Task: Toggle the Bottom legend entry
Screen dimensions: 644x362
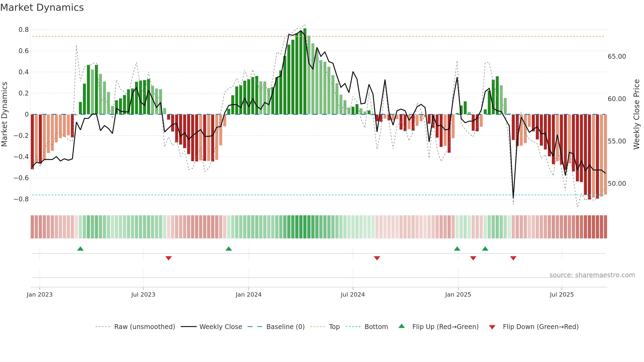Action: click(367, 327)
